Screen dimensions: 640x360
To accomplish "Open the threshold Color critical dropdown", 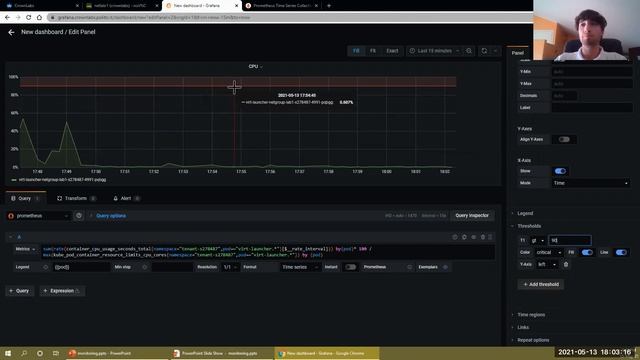I will click(x=549, y=253).
